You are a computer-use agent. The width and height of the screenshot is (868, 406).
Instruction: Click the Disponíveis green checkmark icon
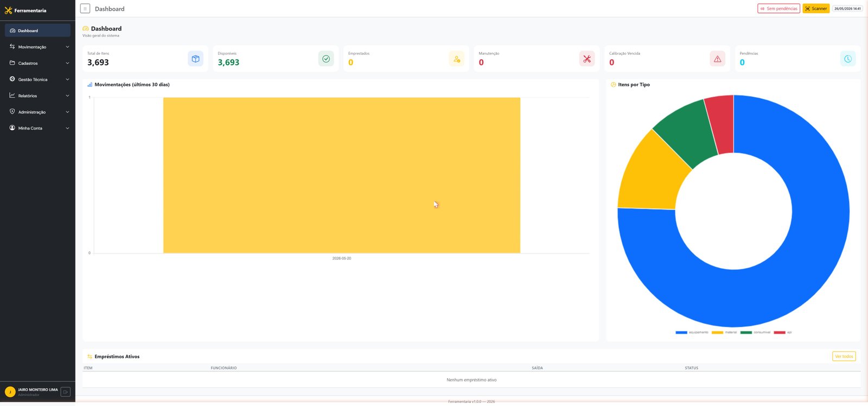[x=326, y=59]
